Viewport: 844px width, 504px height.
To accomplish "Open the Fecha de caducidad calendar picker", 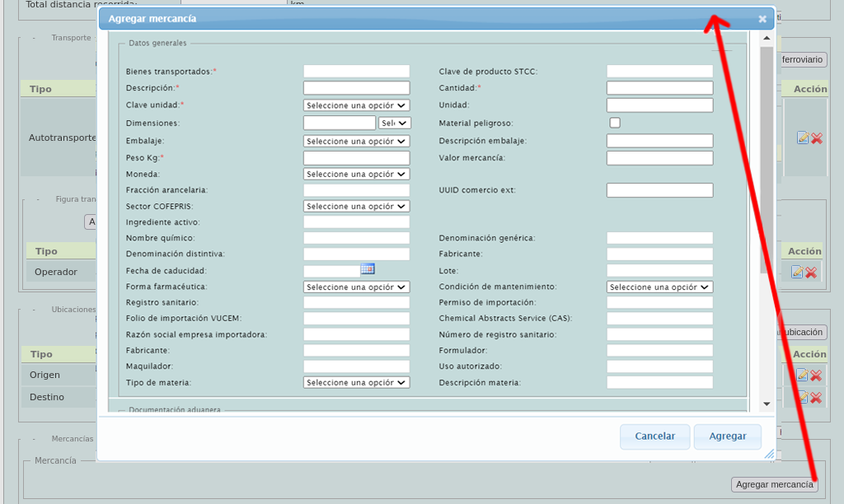I will (x=368, y=269).
